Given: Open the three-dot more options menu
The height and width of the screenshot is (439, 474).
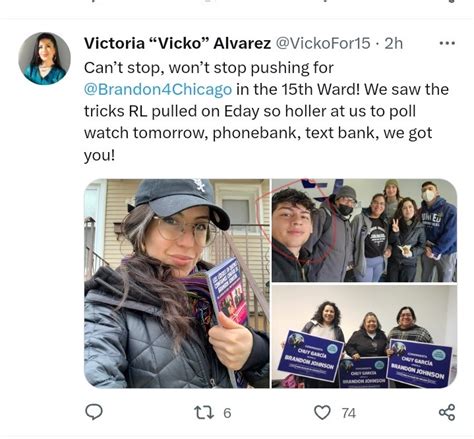Looking at the screenshot, I should [x=447, y=43].
